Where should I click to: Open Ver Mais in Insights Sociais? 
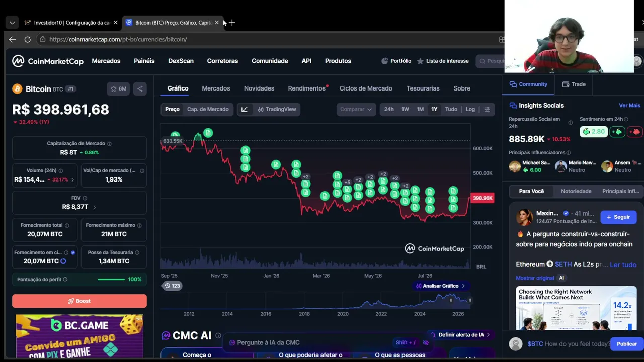629,106
